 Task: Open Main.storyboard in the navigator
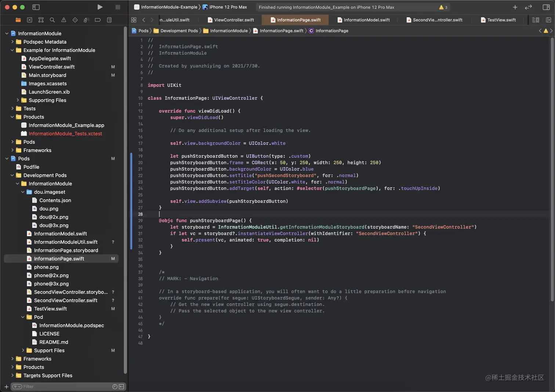point(47,75)
